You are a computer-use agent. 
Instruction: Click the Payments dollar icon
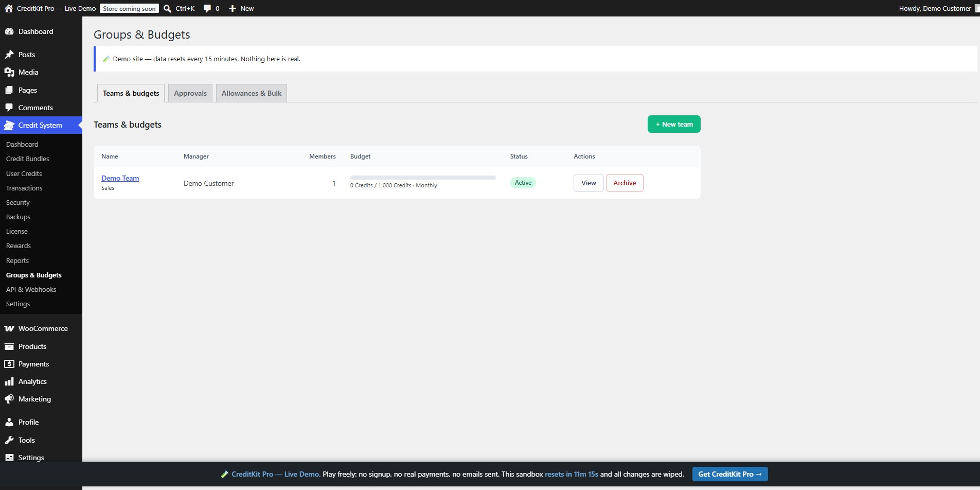pos(9,364)
